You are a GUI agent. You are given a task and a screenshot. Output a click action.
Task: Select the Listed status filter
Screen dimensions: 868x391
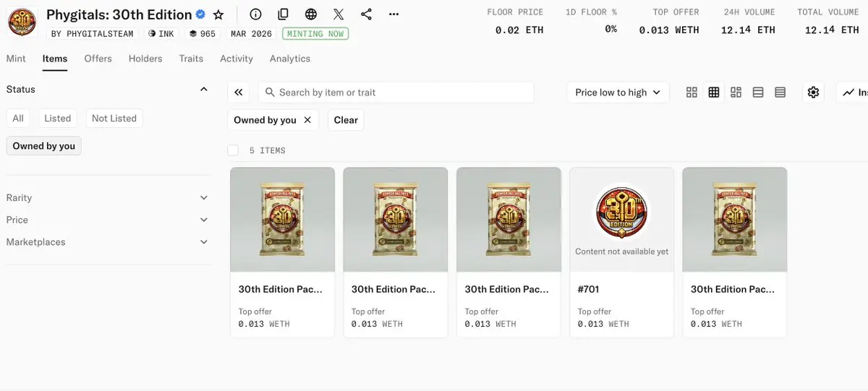click(58, 119)
